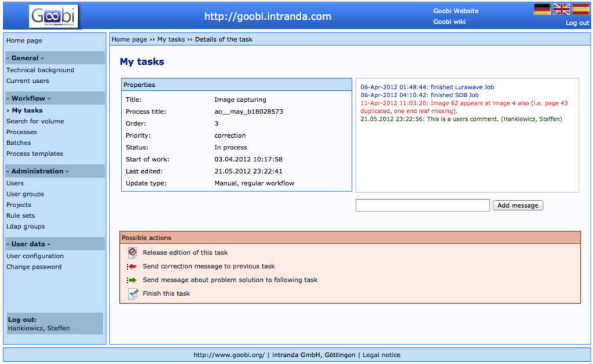Open http://www.goobi.org/ footer link
The width and height of the screenshot is (593, 364).
click(x=229, y=355)
